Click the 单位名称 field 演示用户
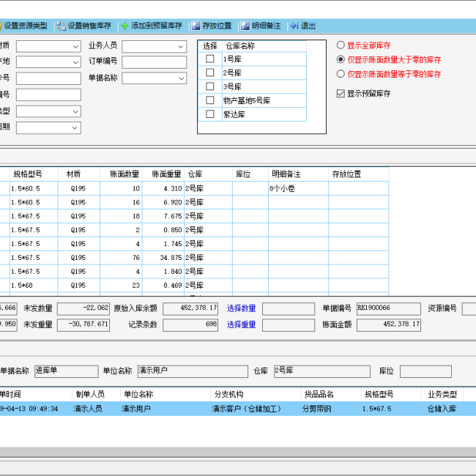 193,371
